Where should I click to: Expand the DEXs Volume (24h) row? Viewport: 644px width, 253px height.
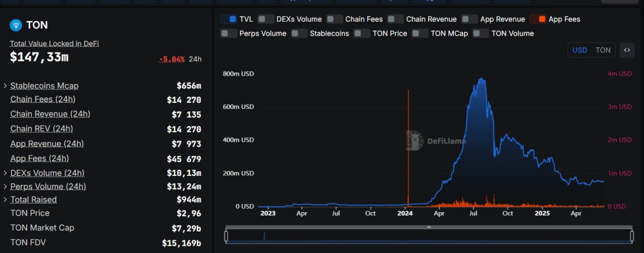tap(5, 173)
